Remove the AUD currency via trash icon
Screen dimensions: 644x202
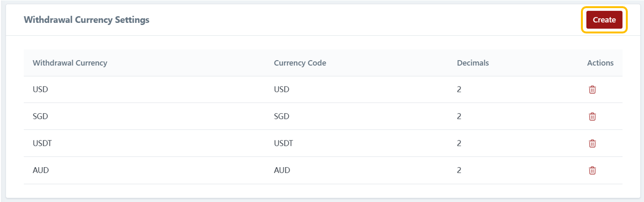pyautogui.click(x=592, y=170)
